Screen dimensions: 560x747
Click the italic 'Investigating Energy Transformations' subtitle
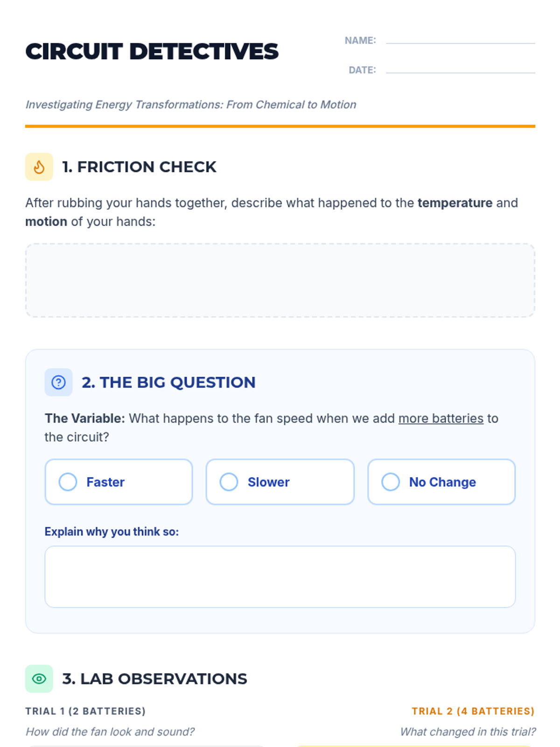[190, 105]
